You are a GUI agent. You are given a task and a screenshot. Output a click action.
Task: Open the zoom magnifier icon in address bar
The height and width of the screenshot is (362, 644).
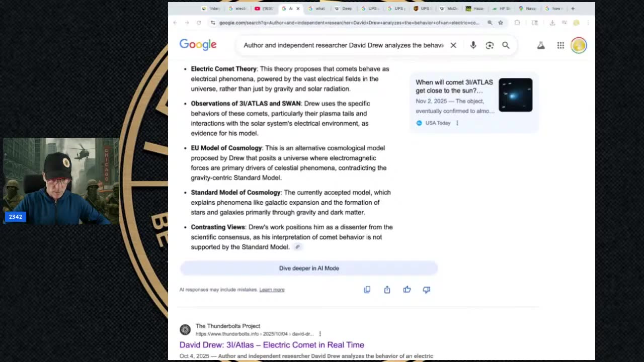tap(490, 23)
